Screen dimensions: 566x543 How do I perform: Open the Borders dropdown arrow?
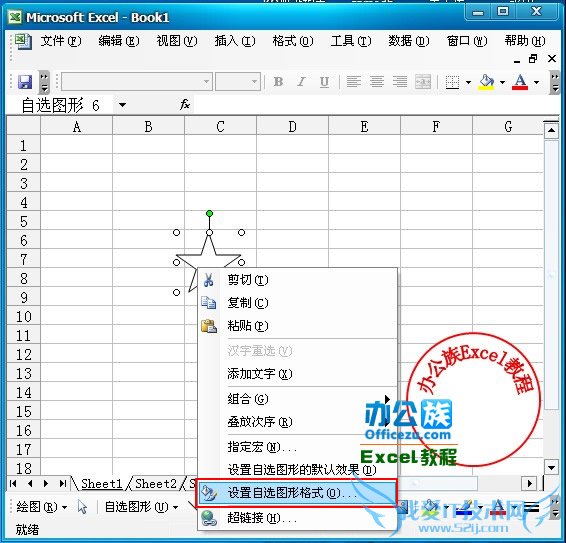tap(468, 82)
